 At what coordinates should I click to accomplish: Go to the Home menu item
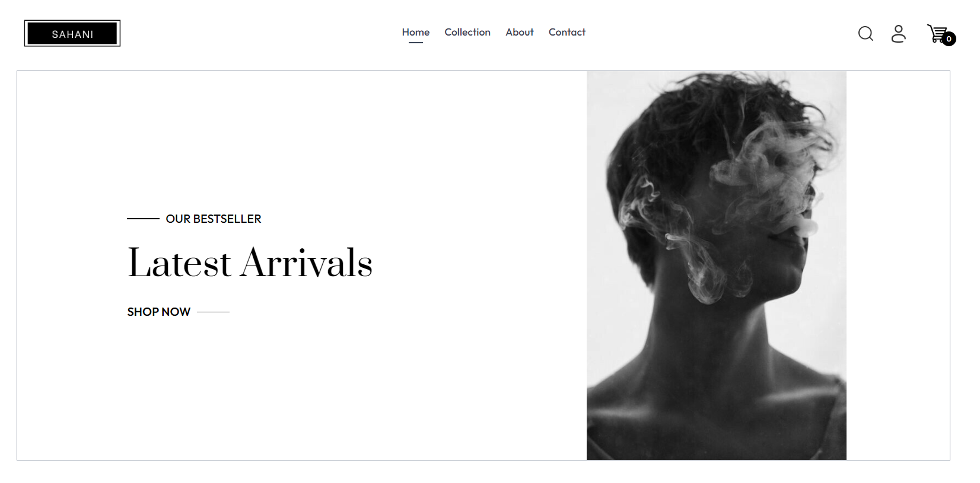tap(416, 32)
